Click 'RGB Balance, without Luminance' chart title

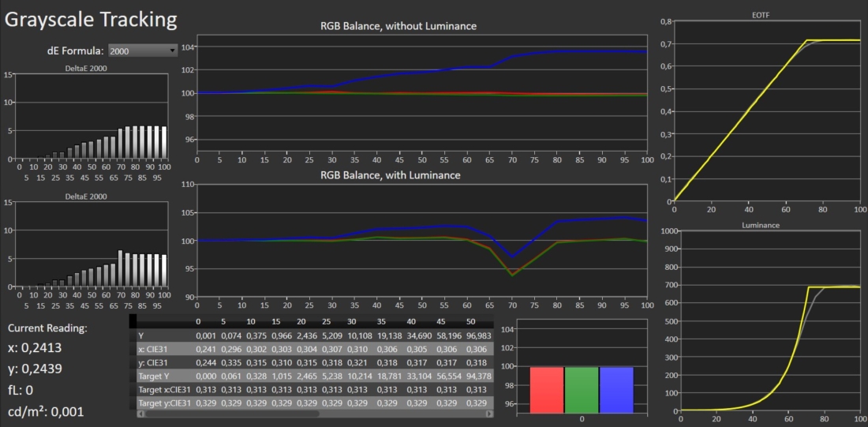398,26
